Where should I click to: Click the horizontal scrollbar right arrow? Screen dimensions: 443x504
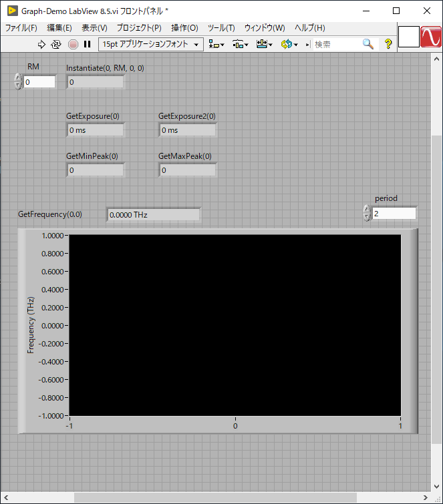426,497
